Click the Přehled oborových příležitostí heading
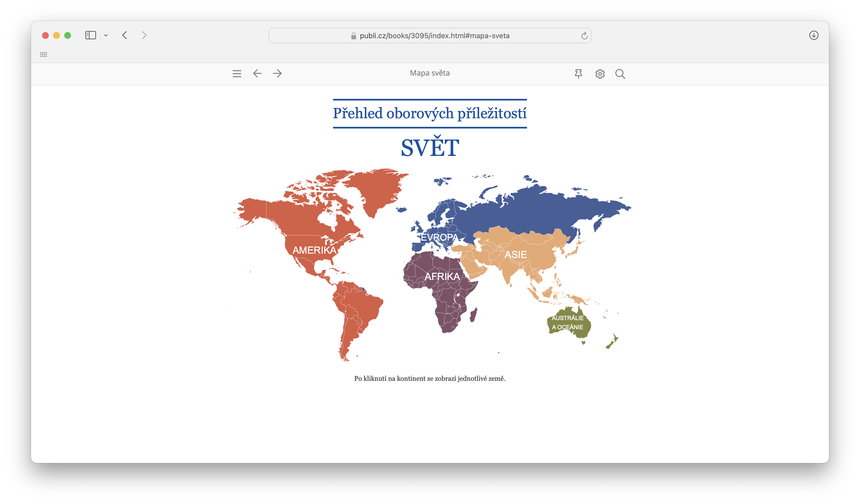Screen dimensions: 860x504 (x=430, y=113)
